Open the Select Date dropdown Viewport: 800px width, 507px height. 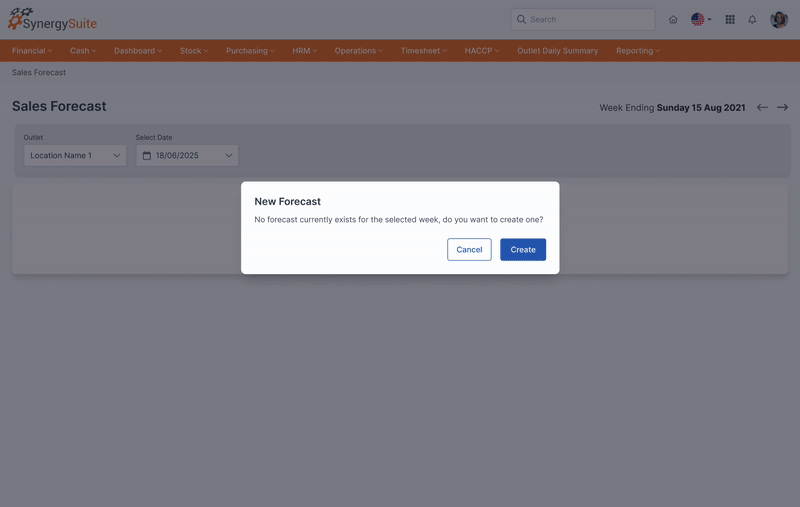[x=187, y=156]
